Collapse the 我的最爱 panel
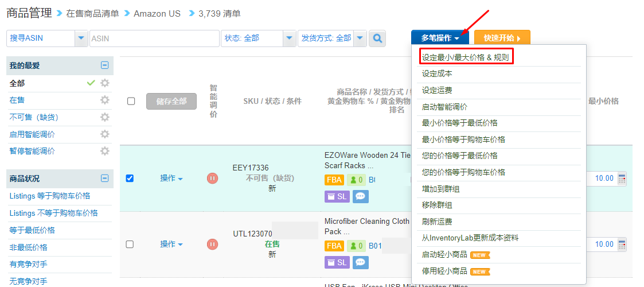This screenshot has width=644, height=287. click(x=105, y=65)
